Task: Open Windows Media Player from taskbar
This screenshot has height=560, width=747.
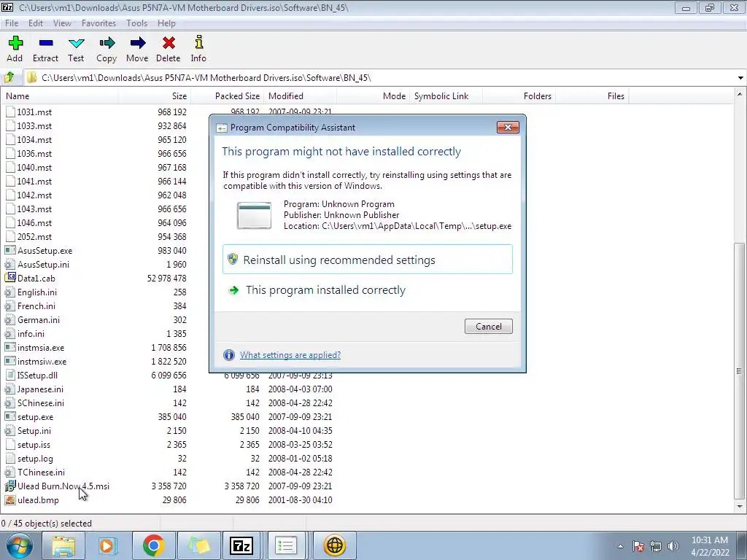Action: 108,545
